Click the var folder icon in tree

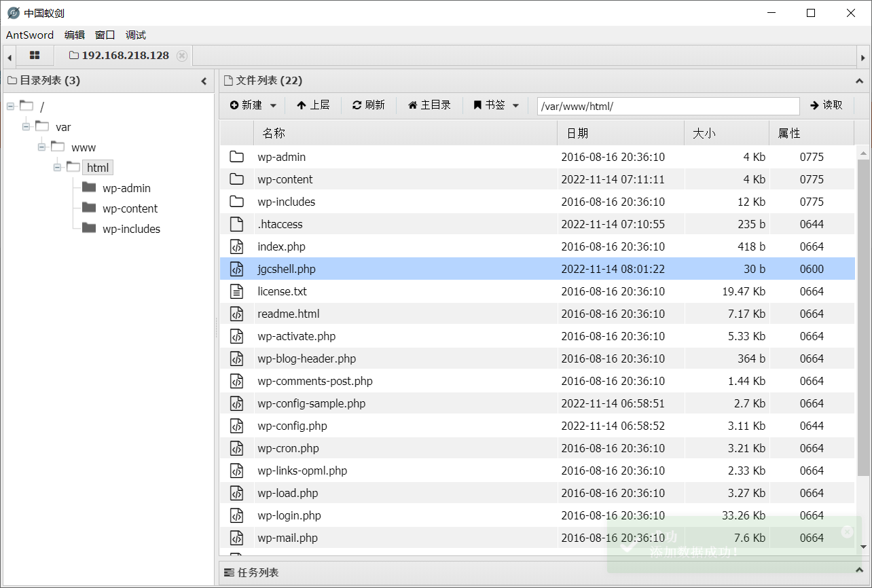[x=42, y=126]
